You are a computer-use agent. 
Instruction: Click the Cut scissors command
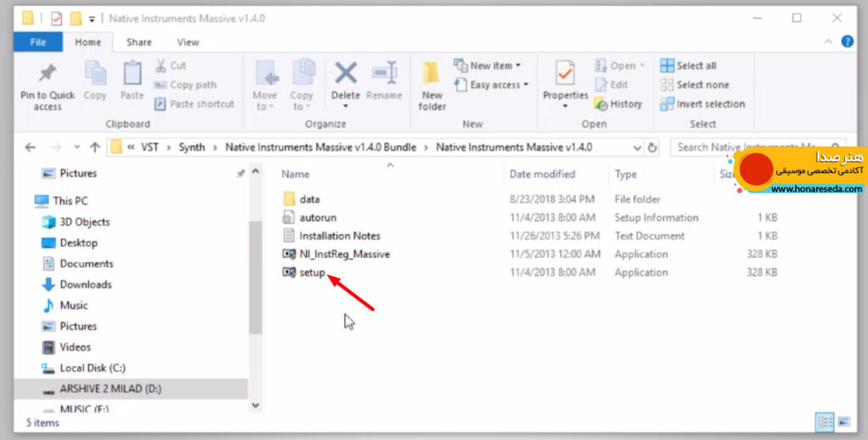click(170, 65)
